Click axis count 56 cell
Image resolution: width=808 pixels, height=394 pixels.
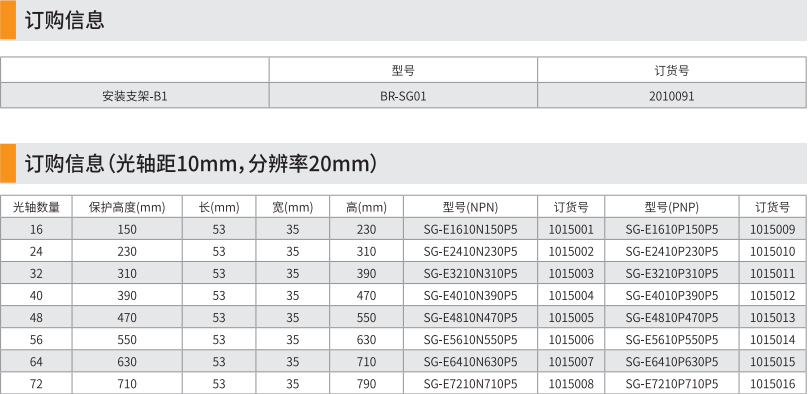tap(36, 340)
